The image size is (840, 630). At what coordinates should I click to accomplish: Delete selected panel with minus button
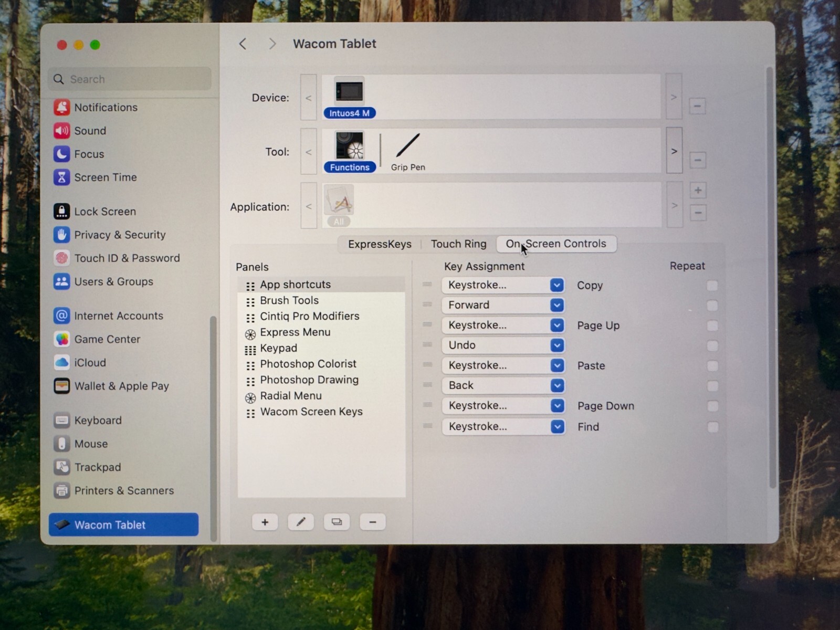[373, 522]
